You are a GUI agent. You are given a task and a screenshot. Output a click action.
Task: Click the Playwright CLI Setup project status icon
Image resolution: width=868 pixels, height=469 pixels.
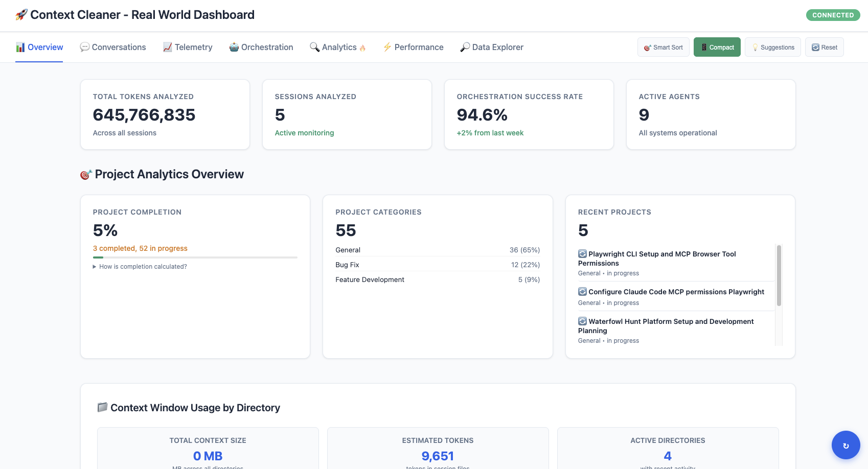[582, 254]
